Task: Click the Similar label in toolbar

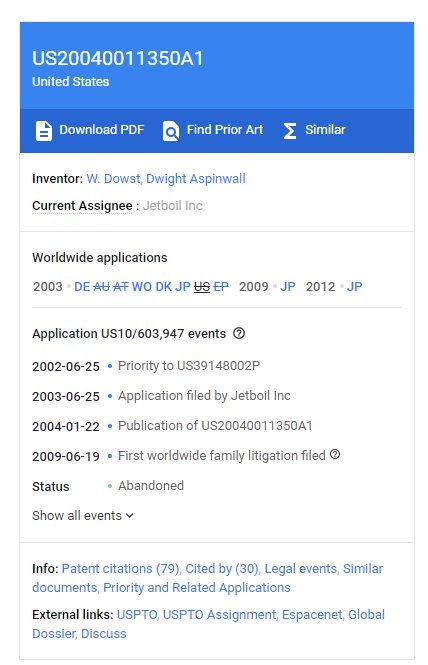Action: coord(325,130)
